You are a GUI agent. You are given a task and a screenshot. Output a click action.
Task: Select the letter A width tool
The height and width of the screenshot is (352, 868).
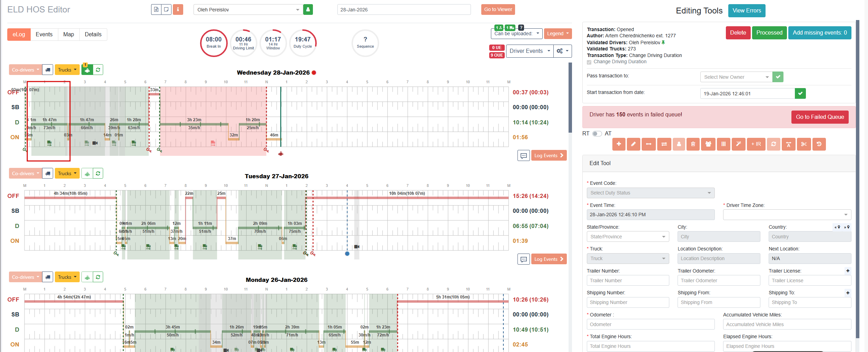789,144
